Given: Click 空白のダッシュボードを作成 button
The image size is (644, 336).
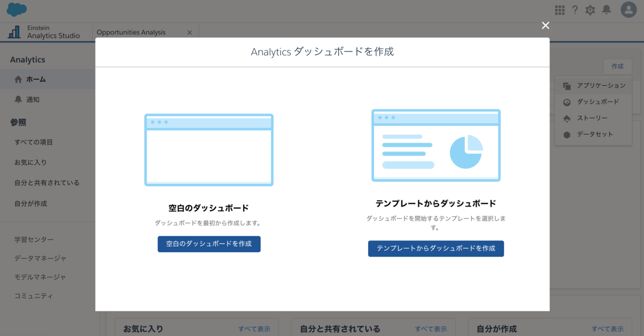Looking at the screenshot, I should coord(209,244).
